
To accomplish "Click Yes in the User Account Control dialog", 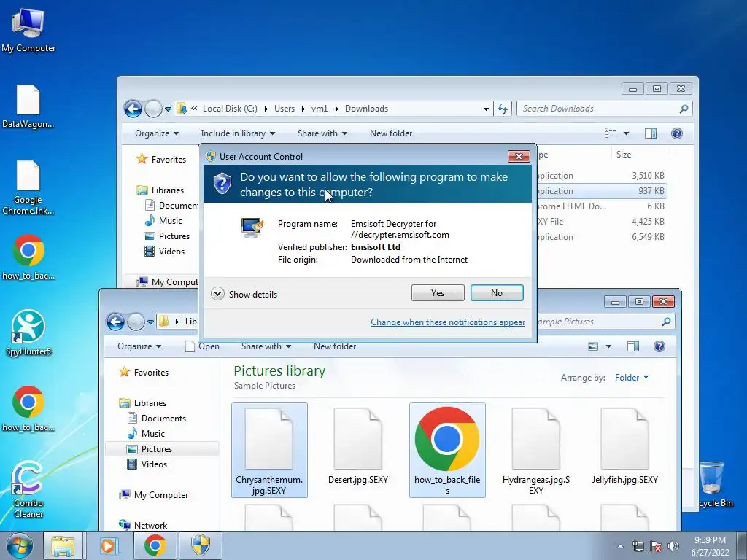I will tap(438, 293).
